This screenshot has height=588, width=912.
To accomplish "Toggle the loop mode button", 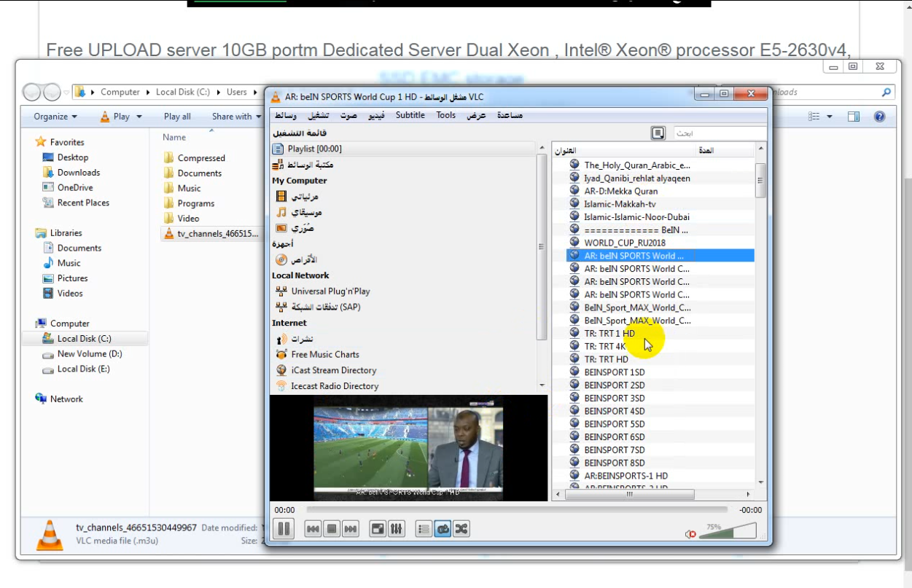I will click(443, 529).
